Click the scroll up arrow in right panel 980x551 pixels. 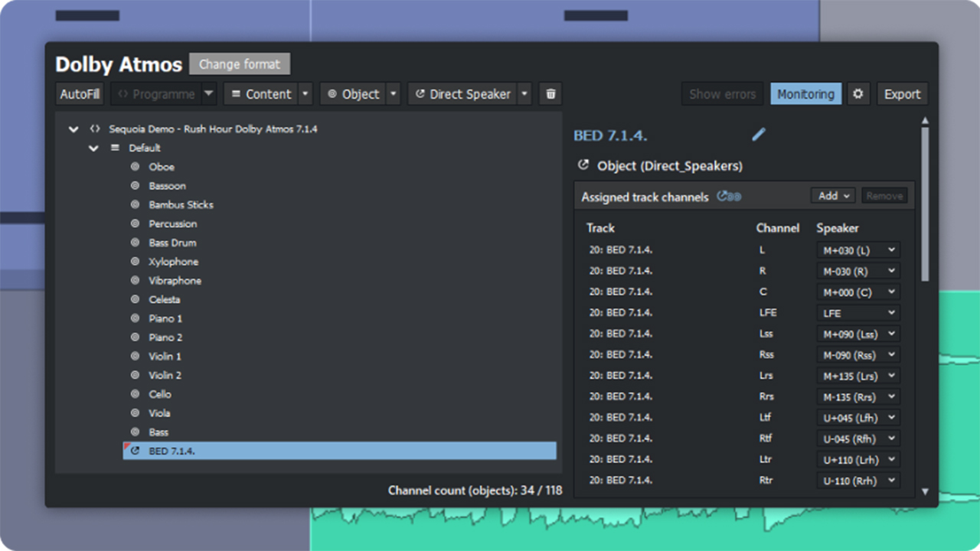click(925, 121)
